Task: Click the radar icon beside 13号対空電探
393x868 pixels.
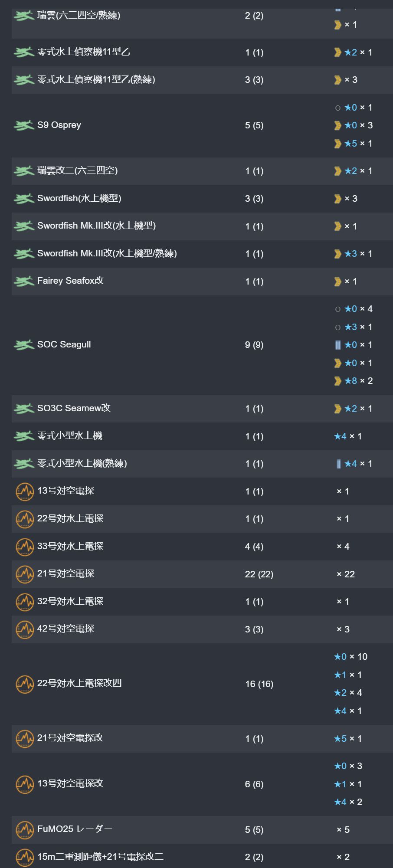Action: [25, 491]
